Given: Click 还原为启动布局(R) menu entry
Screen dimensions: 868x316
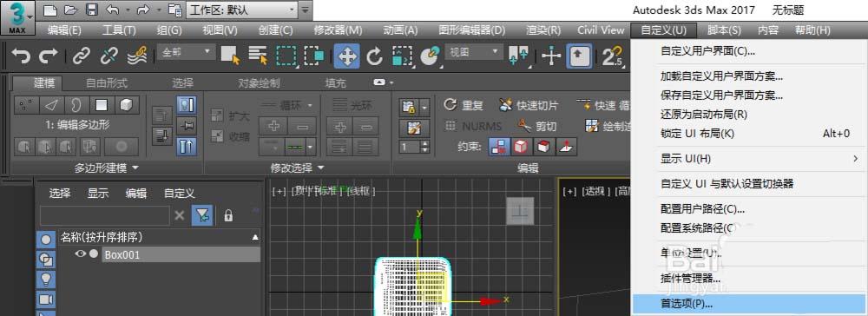Looking at the screenshot, I should coord(749,115).
